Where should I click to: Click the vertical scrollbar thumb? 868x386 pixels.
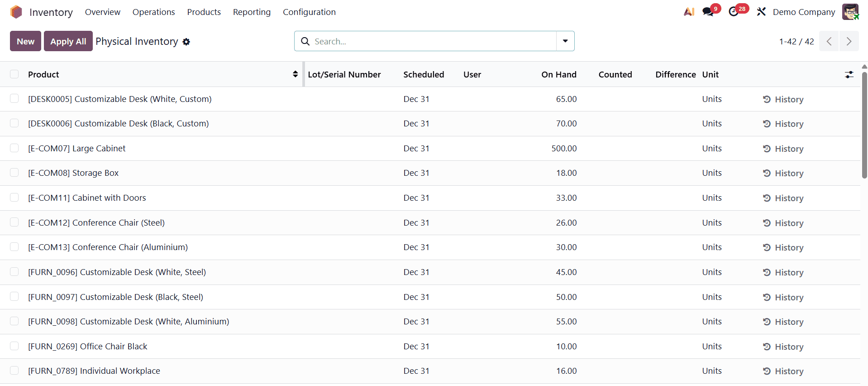pos(864,125)
